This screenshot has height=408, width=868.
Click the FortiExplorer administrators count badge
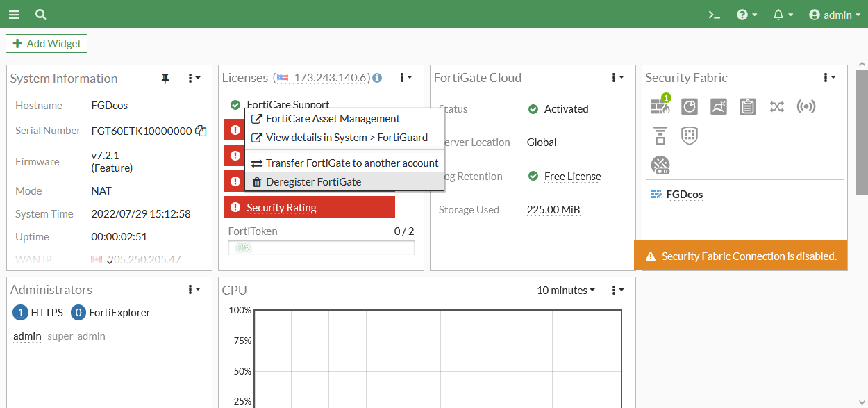pos(78,313)
